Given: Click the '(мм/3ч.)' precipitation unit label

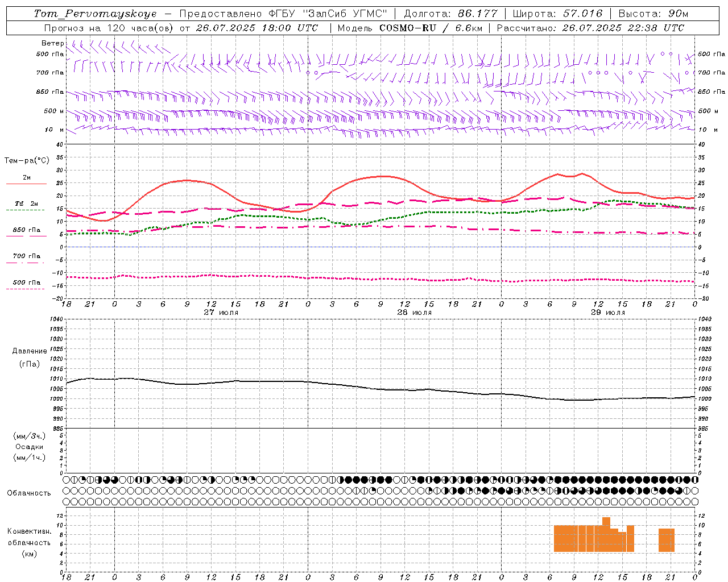Looking at the screenshot, I should pyautogui.click(x=30, y=436).
